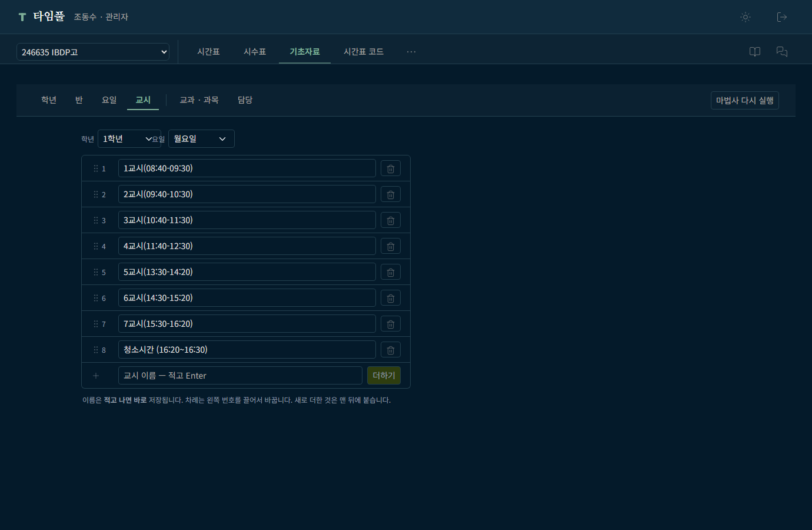The height and width of the screenshot is (530, 812).
Task: Click the new period name input field
Action: (x=240, y=376)
